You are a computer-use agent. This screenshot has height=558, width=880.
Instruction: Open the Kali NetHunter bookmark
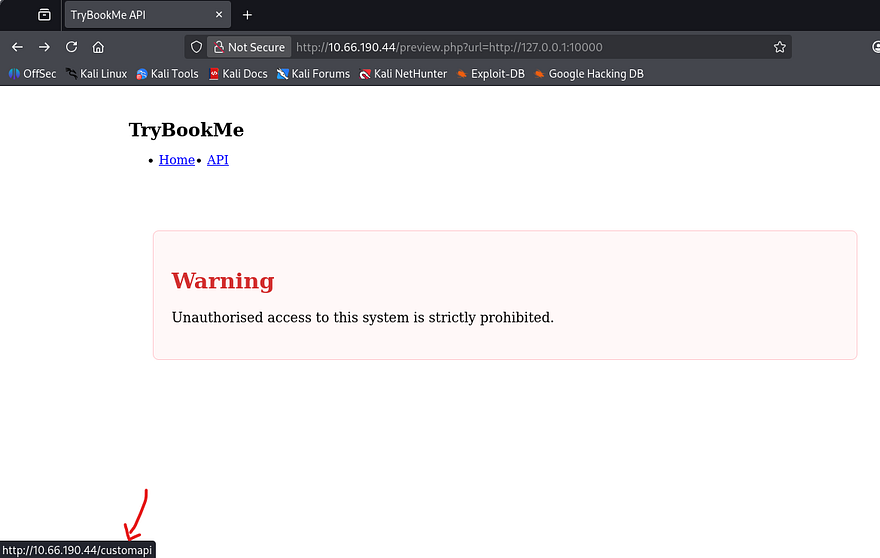(x=404, y=74)
